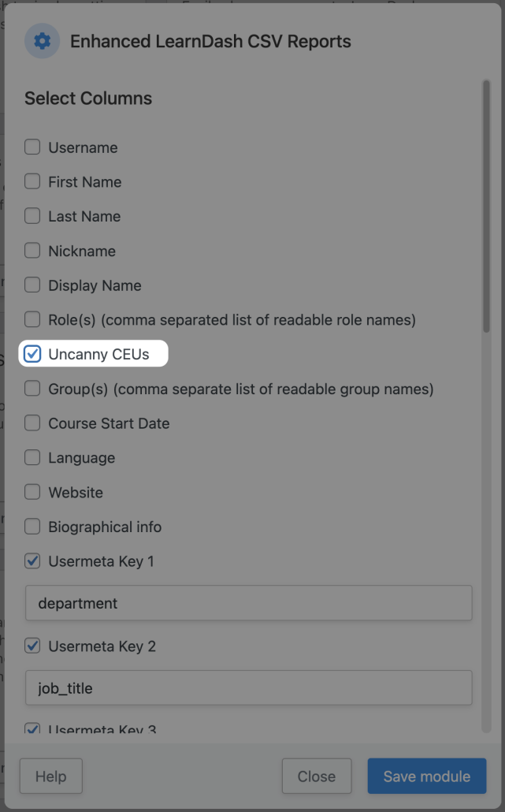Uncheck the Uncanny CEUs column

click(32, 354)
